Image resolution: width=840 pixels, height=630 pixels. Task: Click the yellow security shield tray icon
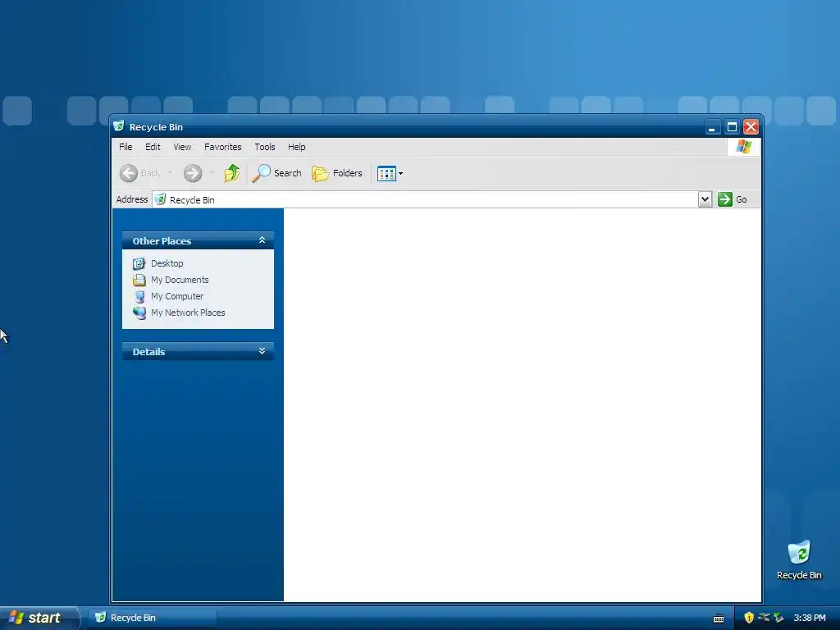(x=749, y=618)
